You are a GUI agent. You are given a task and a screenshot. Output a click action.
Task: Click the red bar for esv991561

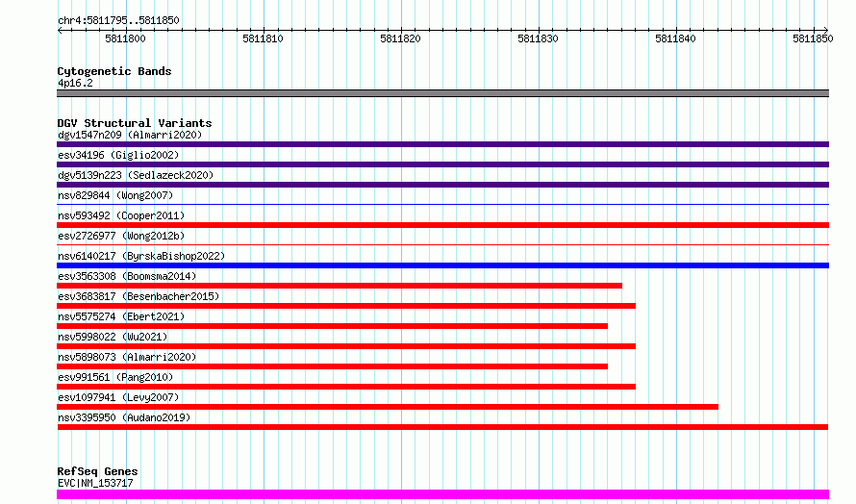pos(346,387)
